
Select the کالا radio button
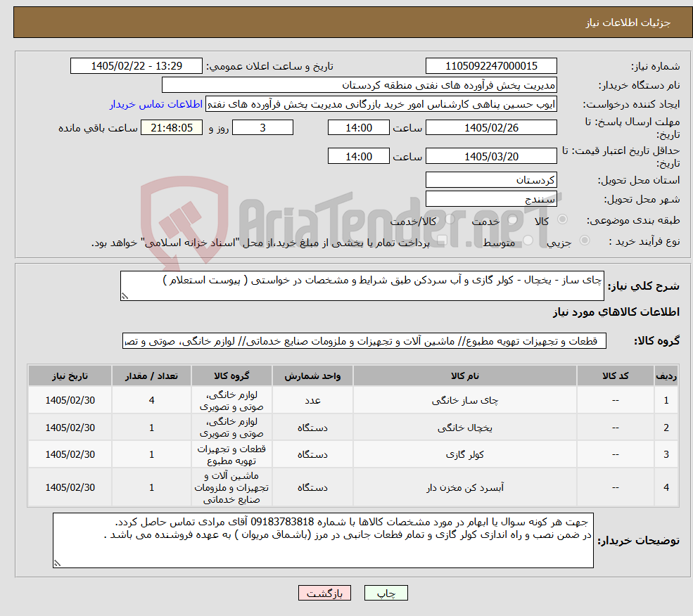coord(563,219)
